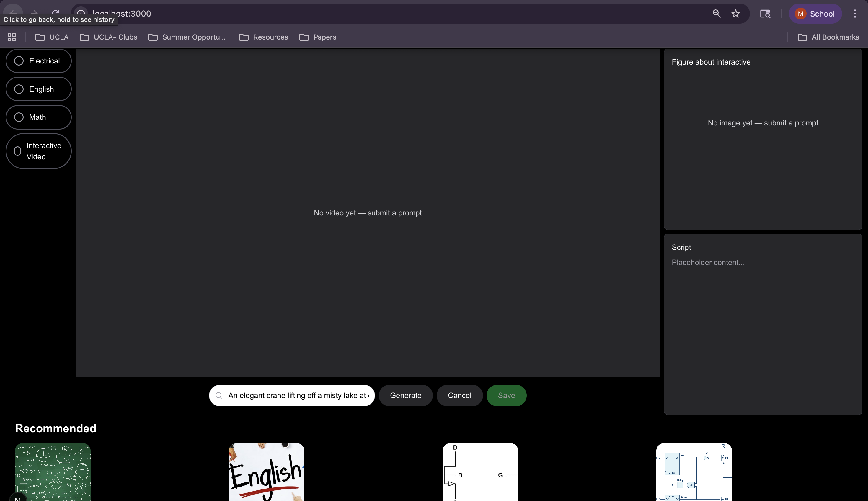
Task: Open the apps grid in bookmarks bar
Action: (x=12, y=37)
